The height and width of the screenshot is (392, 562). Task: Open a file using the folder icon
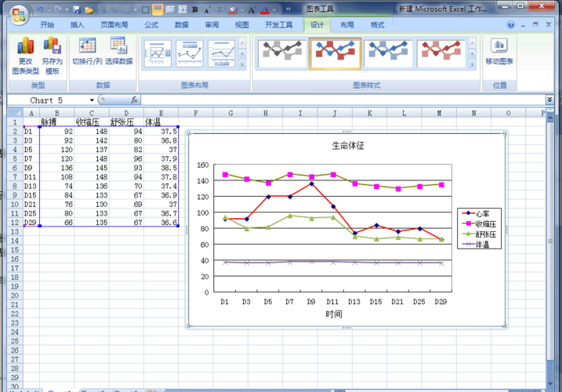[x=89, y=9]
